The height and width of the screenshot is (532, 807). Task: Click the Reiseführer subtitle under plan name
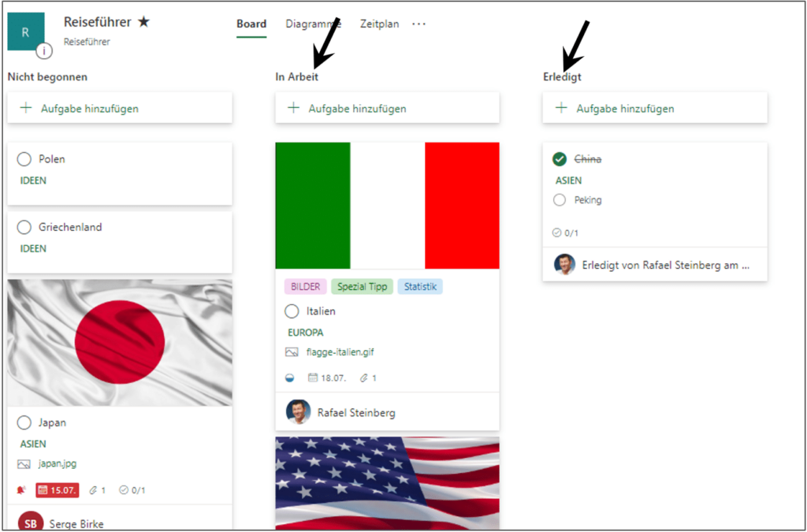point(87,43)
